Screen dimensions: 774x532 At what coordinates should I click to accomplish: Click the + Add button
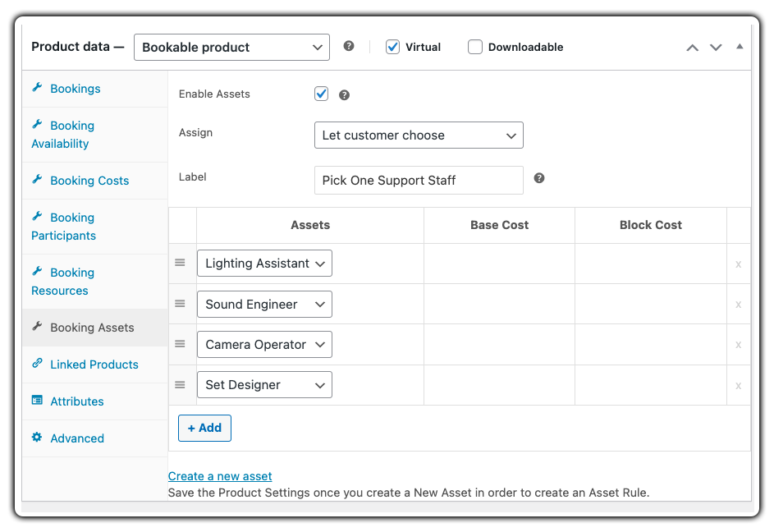pos(204,428)
